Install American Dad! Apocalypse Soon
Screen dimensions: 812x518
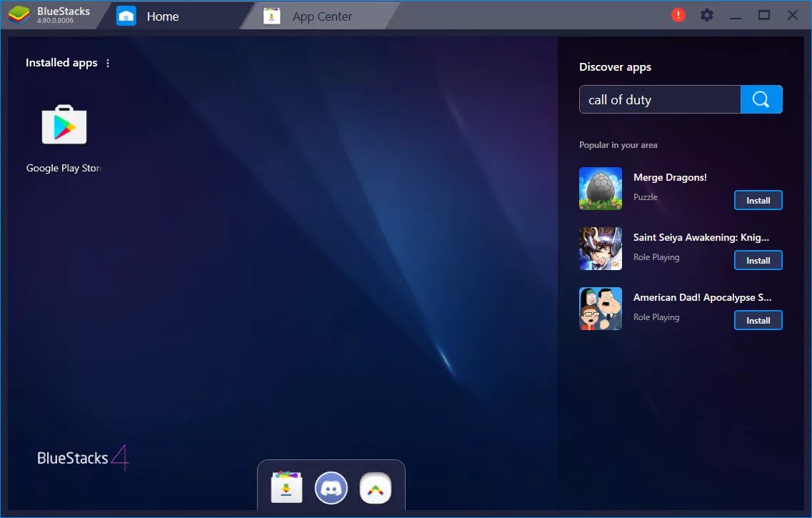click(x=758, y=321)
